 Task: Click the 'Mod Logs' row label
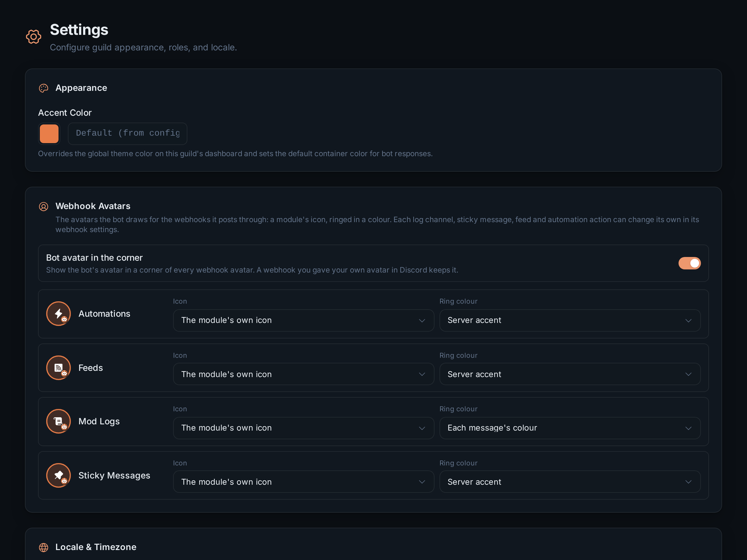click(99, 422)
